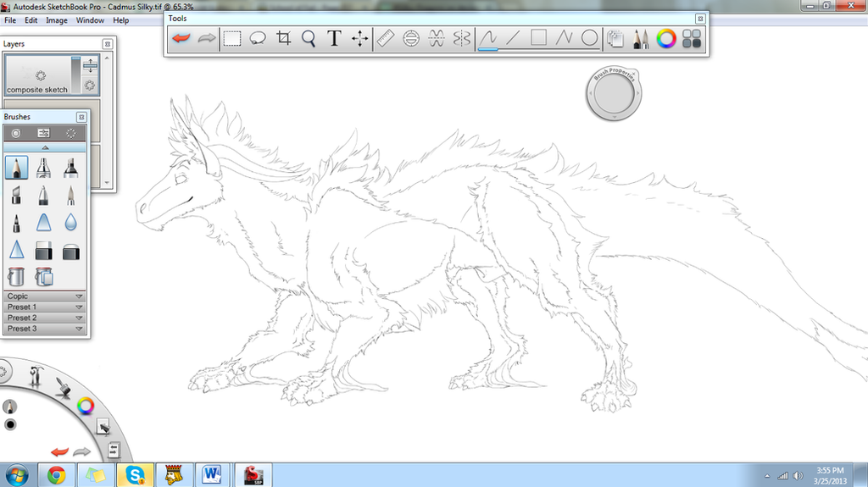Choose the Move/Transform layer tool

click(x=359, y=39)
